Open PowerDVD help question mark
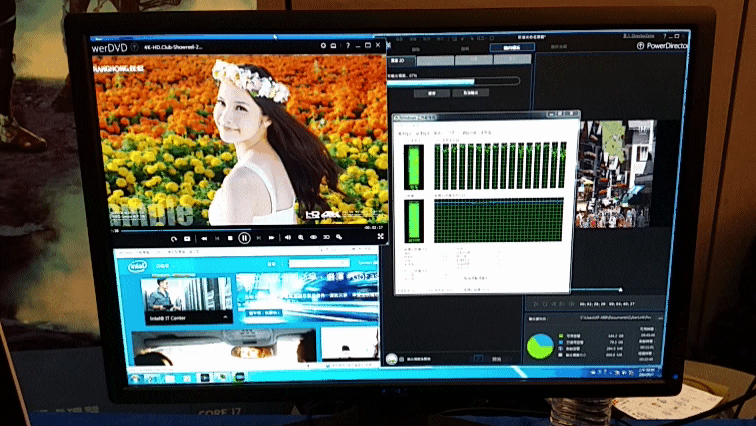 click(x=347, y=45)
